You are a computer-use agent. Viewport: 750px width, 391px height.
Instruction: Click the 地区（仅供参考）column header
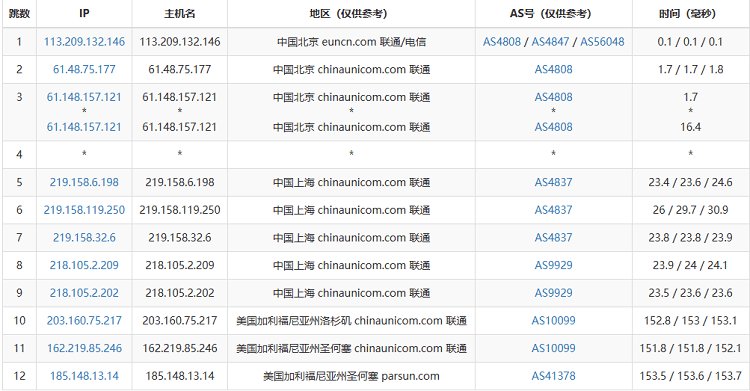351,13
